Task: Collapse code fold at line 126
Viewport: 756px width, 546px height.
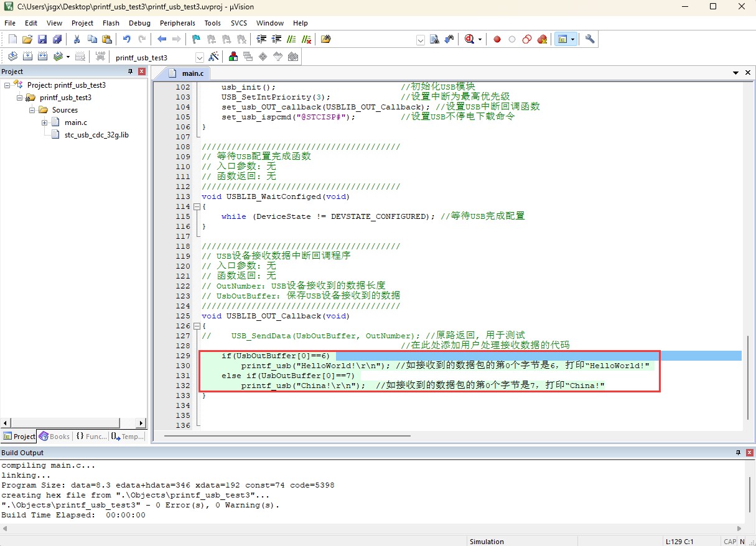Action: (197, 326)
